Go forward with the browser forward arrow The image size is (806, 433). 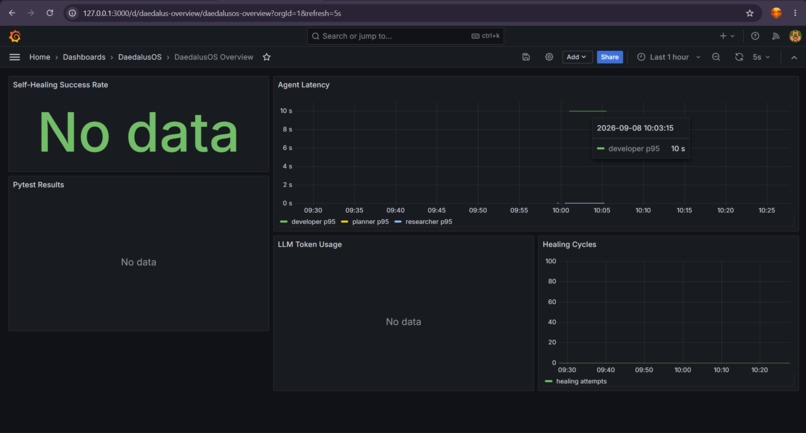point(31,13)
